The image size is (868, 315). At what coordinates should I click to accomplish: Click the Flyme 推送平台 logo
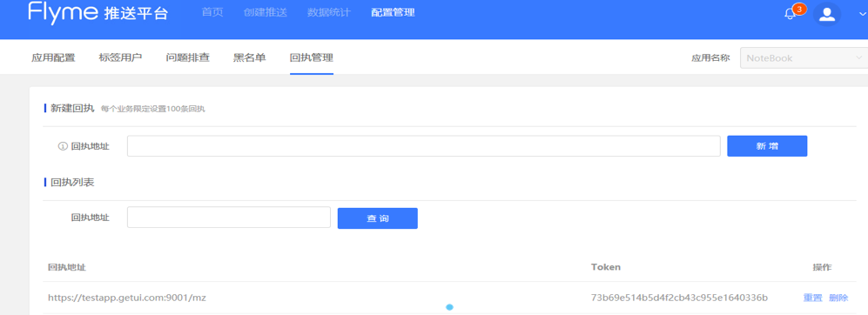98,12
